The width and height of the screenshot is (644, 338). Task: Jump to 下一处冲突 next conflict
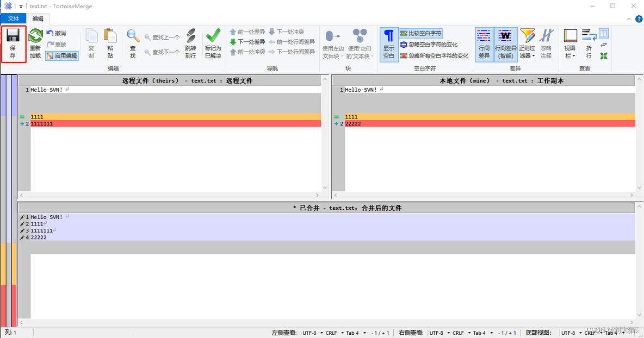point(286,32)
